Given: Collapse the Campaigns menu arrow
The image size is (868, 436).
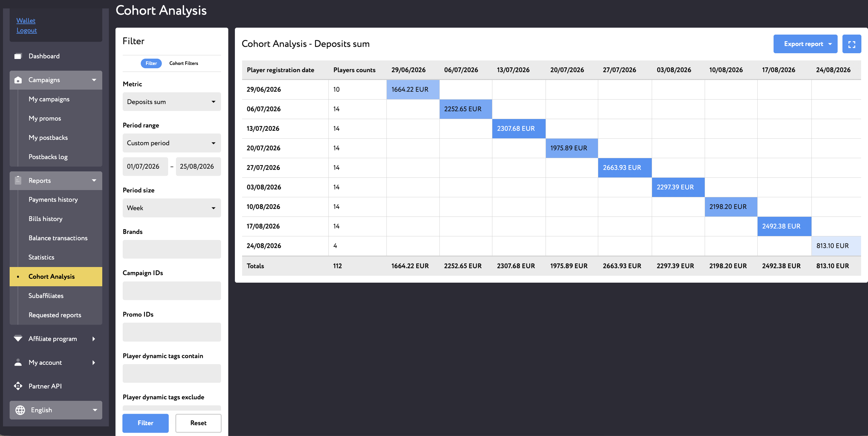Looking at the screenshot, I should (94, 80).
